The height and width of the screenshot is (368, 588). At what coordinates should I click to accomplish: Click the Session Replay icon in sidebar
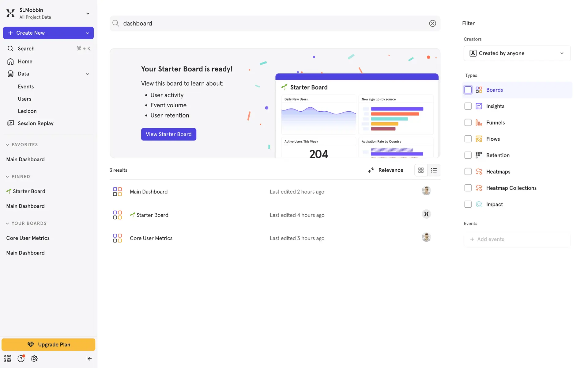[10, 123]
